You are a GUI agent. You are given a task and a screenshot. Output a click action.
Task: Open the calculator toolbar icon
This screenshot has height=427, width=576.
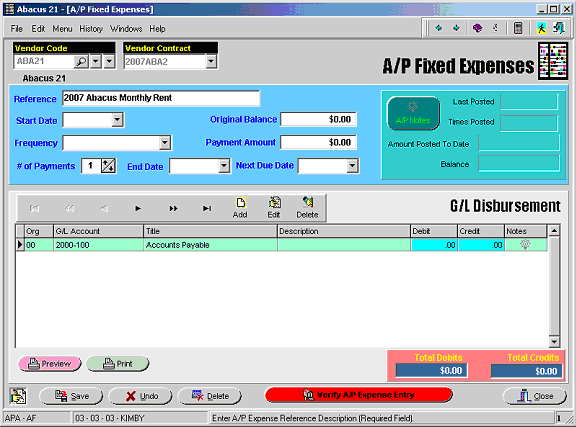[x=518, y=28]
